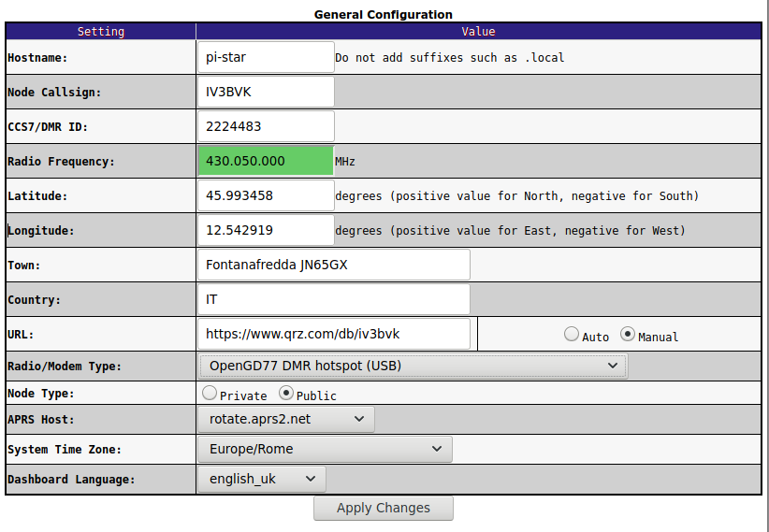Click the Setting column header
This screenshot has width=769, height=532.
tap(100, 32)
